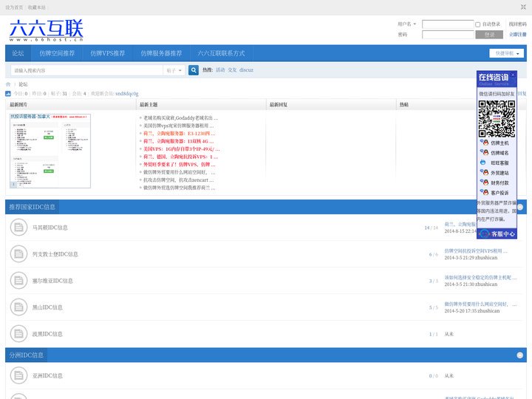532x399 pixels.
Task: Select the 最新图片 column header
Action: click(18, 104)
